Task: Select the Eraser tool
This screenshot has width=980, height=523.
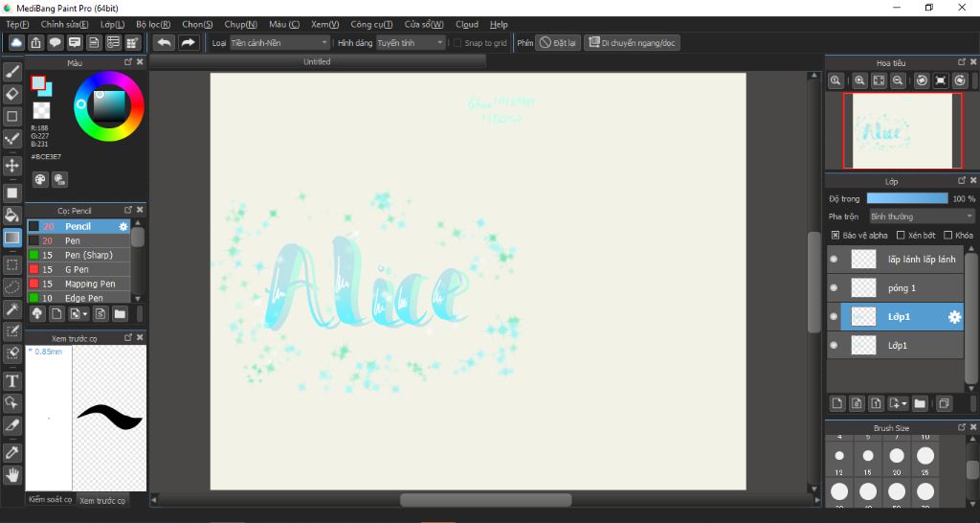Action: coord(11,94)
